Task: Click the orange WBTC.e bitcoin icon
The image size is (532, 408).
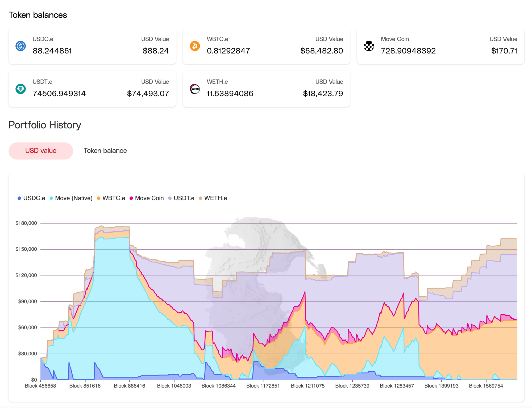Action: click(195, 46)
